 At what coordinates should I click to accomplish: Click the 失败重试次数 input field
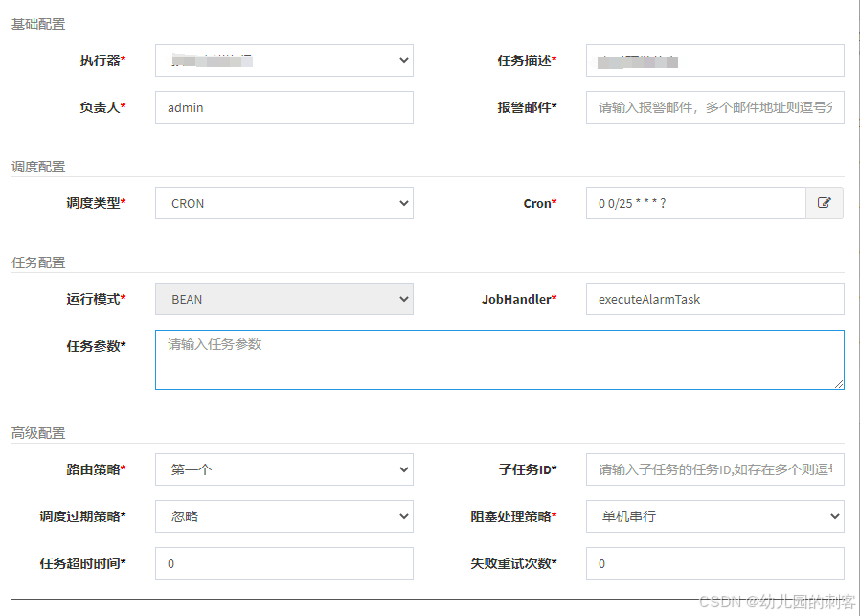(x=715, y=563)
